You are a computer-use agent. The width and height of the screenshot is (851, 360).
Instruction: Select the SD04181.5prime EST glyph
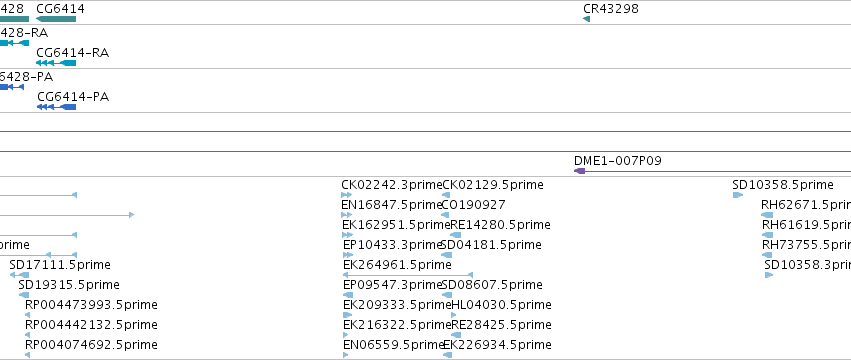[x=447, y=255]
